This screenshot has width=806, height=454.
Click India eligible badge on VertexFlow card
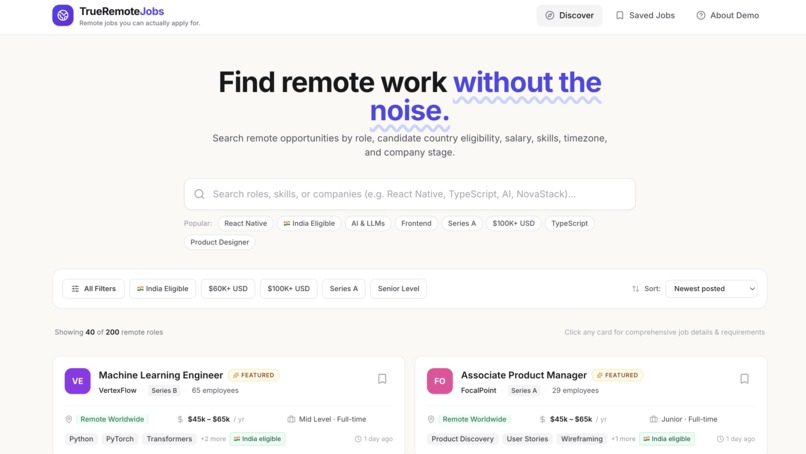[258, 439]
